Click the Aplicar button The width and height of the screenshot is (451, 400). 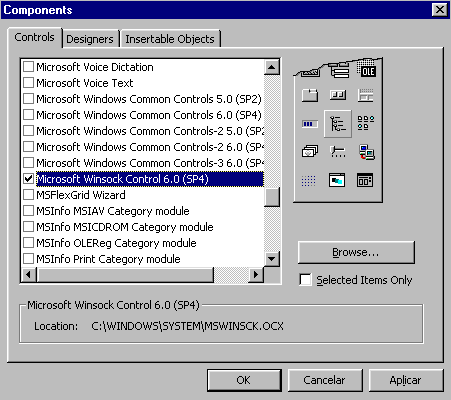pos(406,380)
